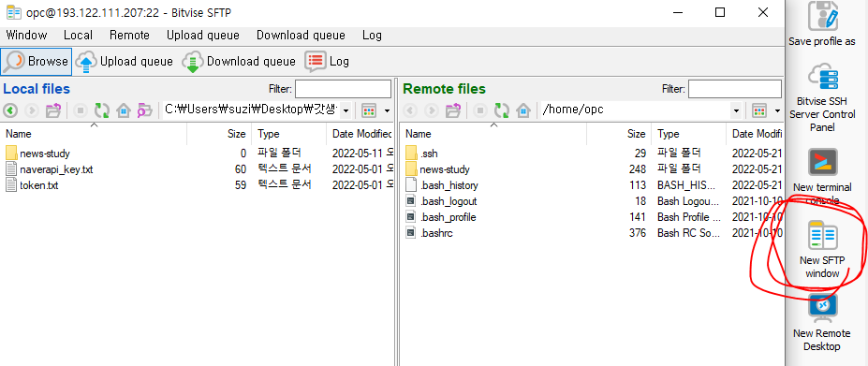The image size is (868, 366).
Task: Expand the local path history dropdown
Action: [346, 110]
